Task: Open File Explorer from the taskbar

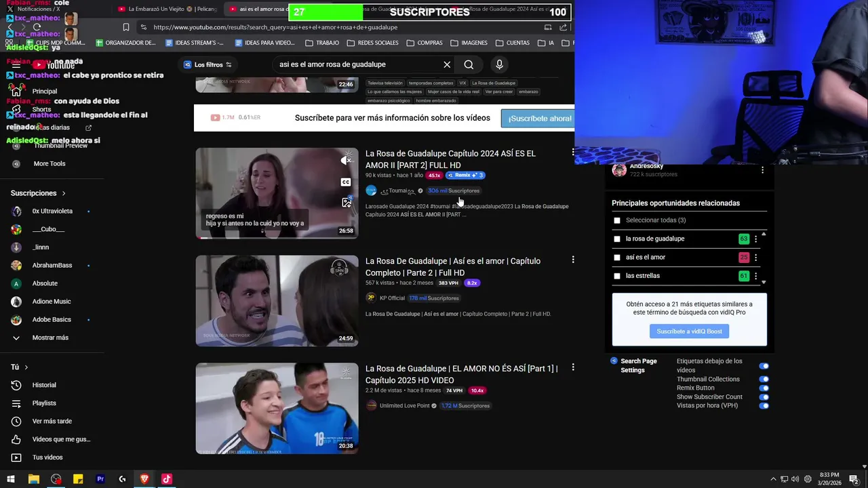Action: [33, 479]
